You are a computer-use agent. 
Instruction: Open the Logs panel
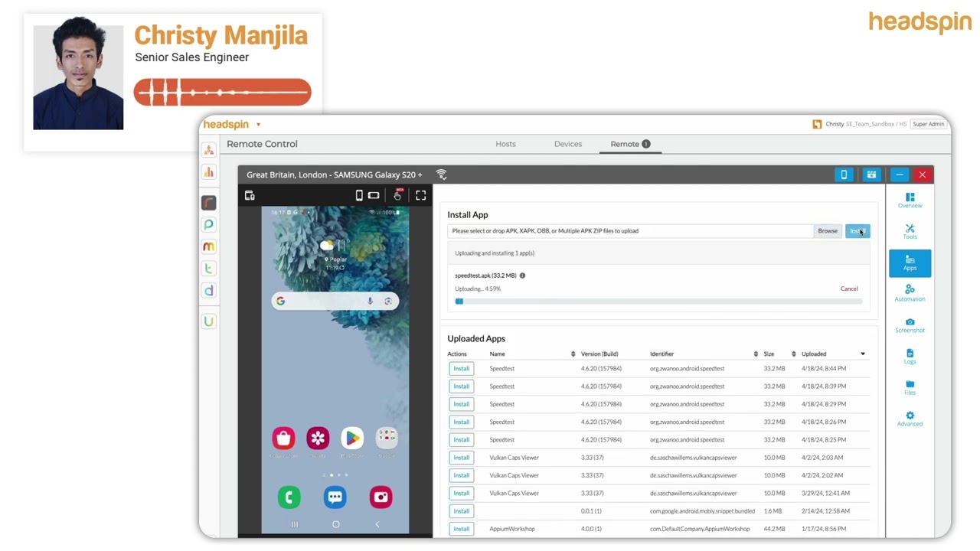(x=910, y=356)
